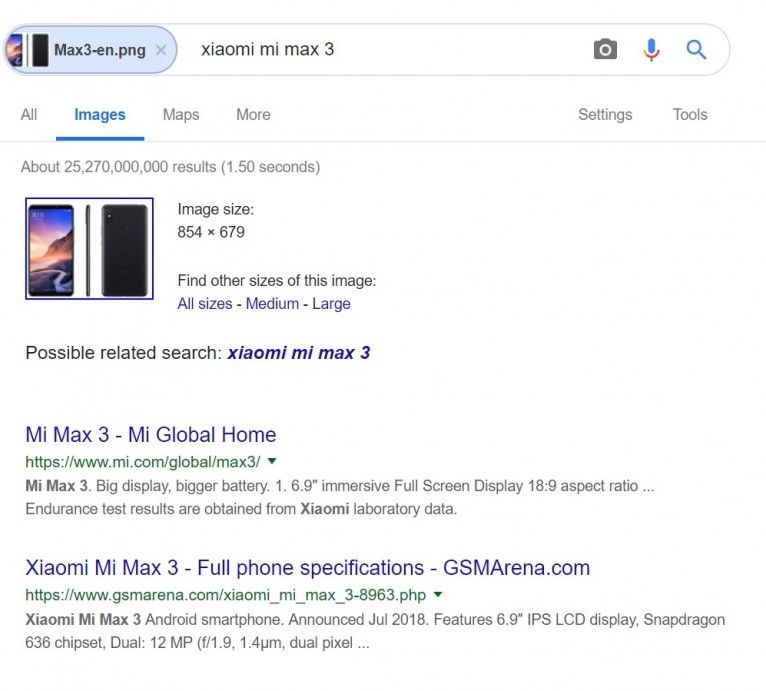The width and height of the screenshot is (766, 691).
Task: Open the GSMArena full phone specifications result
Action: (307, 567)
